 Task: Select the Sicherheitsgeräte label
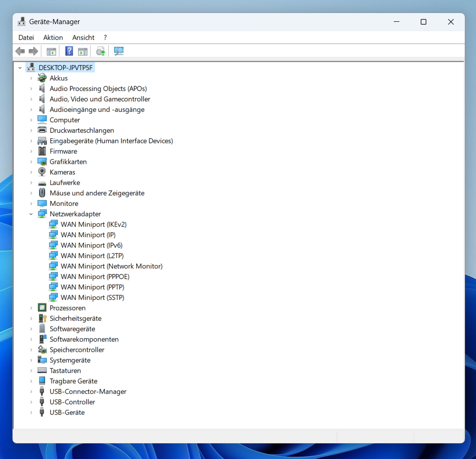tap(76, 318)
